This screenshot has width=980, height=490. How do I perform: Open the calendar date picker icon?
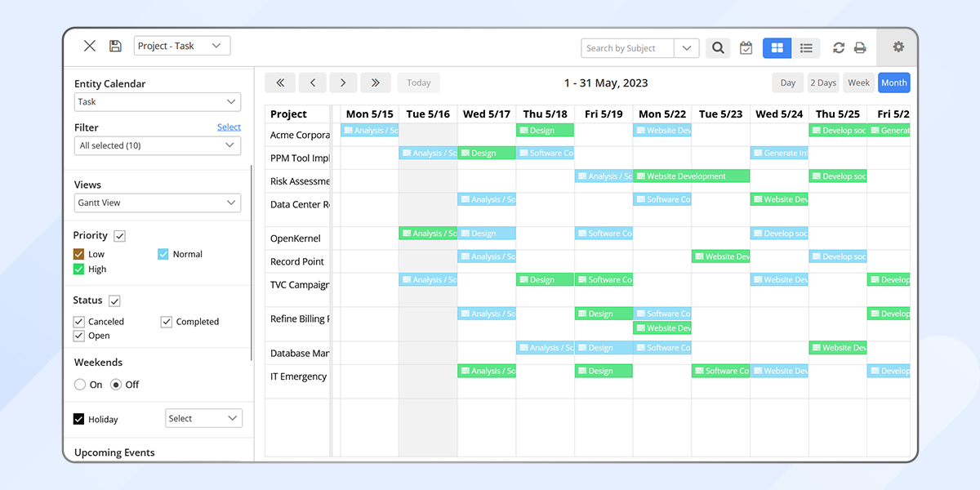746,48
